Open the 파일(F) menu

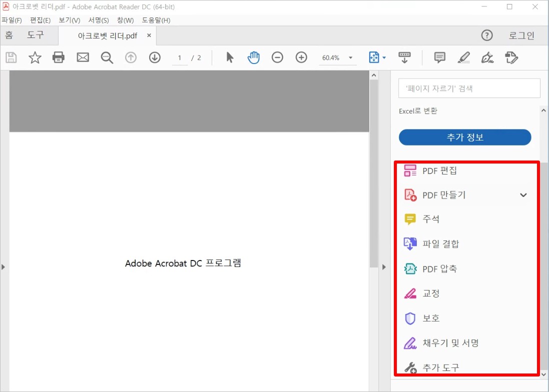12,20
